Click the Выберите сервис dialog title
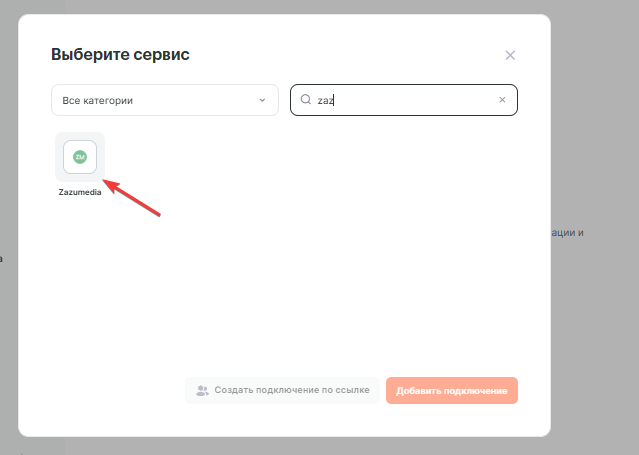The height and width of the screenshot is (455, 639). click(120, 54)
